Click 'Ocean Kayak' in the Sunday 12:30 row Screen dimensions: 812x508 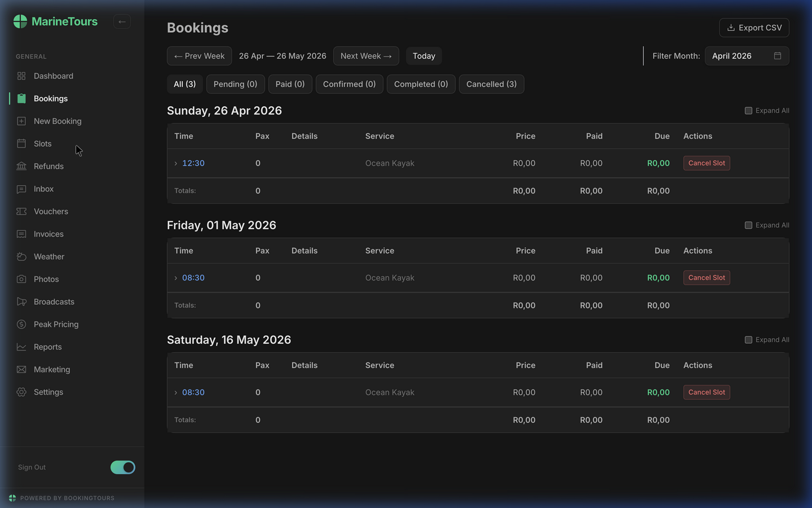click(x=390, y=163)
